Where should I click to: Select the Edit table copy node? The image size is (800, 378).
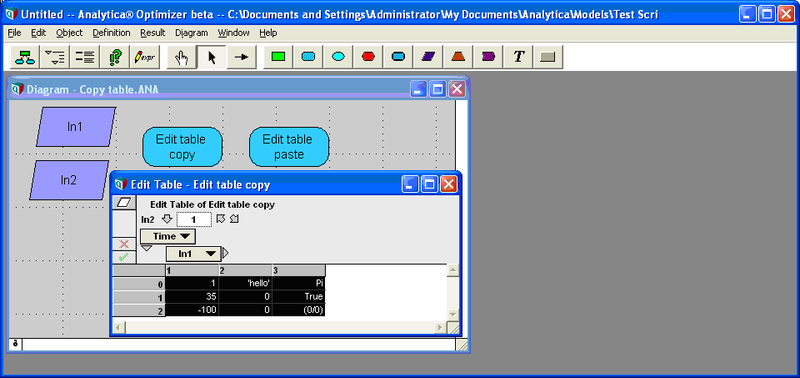(x=182, y=147)
